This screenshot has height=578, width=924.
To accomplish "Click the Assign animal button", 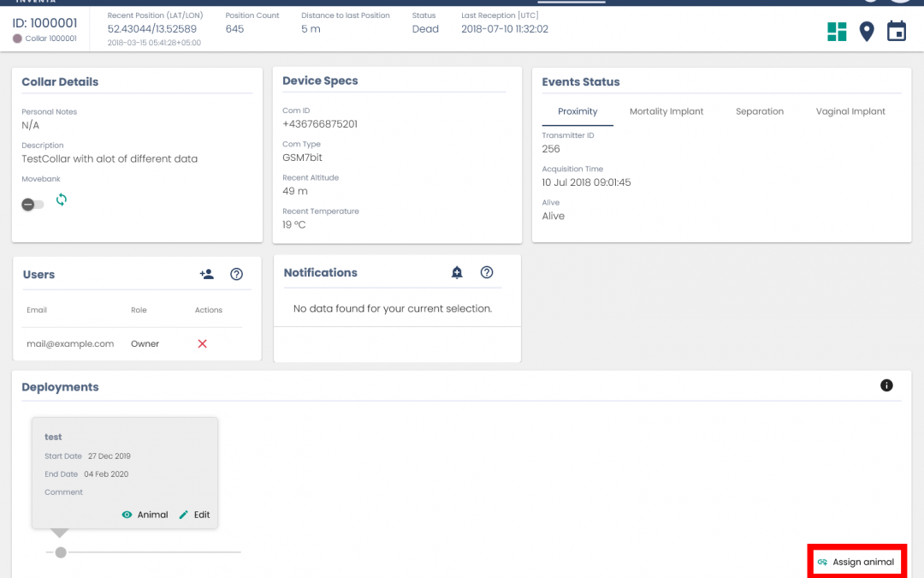I will 856,562.
